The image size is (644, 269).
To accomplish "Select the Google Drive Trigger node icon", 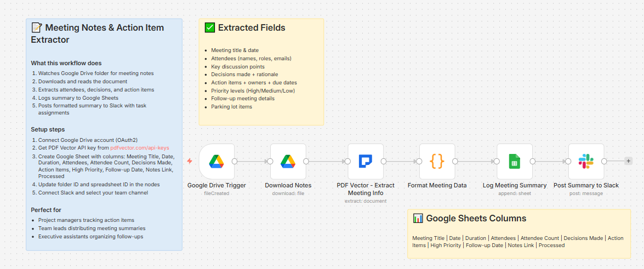I will tap(216, 162).
